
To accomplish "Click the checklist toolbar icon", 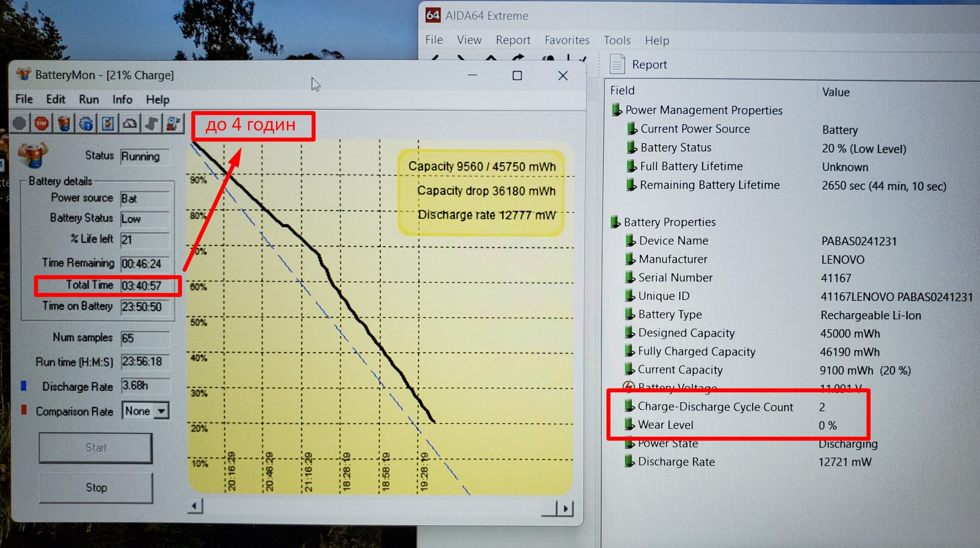I will (108, 124).
